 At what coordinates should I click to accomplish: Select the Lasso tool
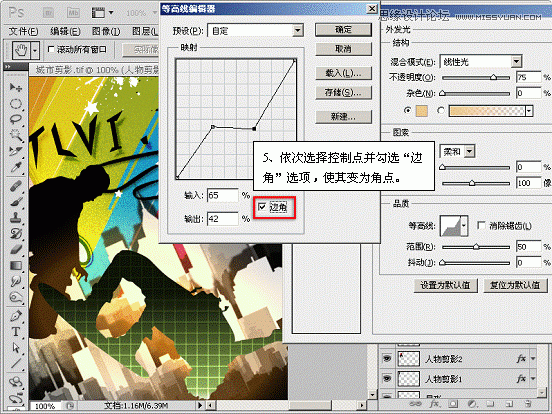tap(16, 120)
